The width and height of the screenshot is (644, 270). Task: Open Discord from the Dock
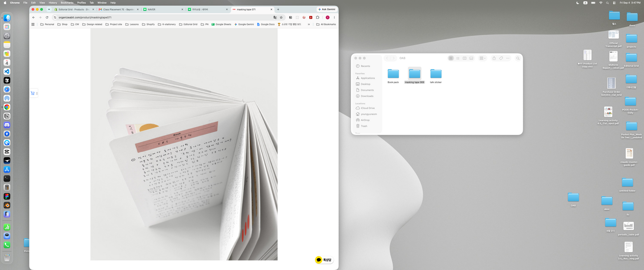click(x=7, y=125)
